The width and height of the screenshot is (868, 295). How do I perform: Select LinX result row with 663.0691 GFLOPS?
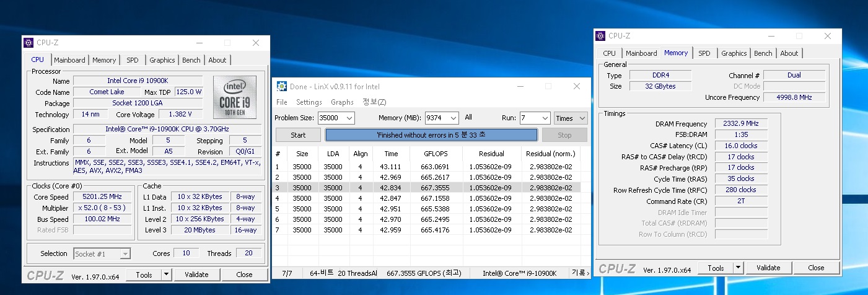point(427,167)
